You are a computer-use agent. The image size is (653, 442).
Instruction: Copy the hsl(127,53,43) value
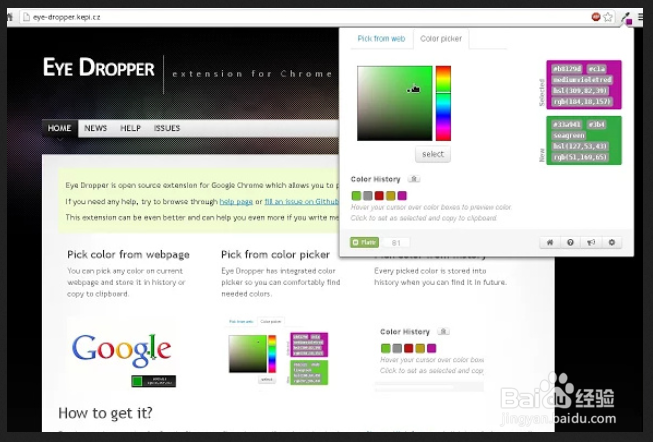580,146
